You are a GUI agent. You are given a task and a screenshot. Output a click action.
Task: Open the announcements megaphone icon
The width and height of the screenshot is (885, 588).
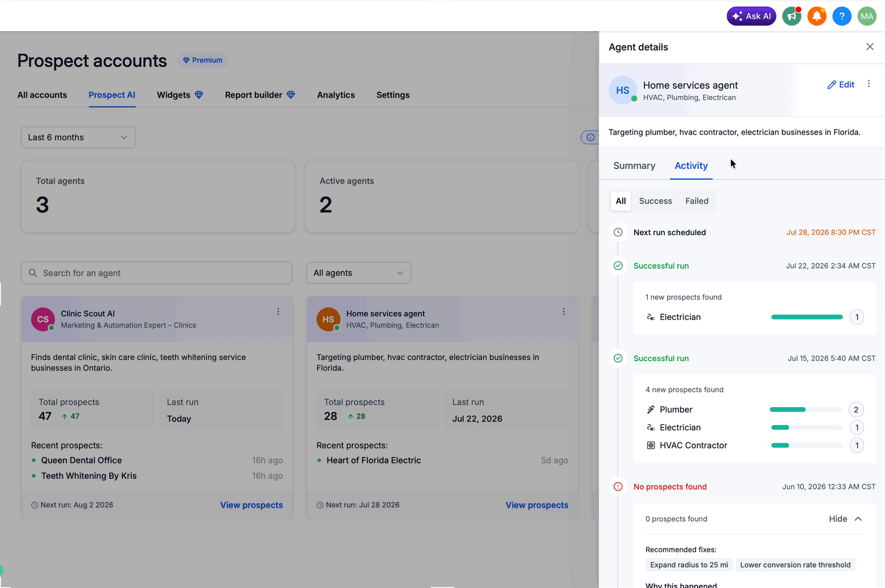[792, 16]
